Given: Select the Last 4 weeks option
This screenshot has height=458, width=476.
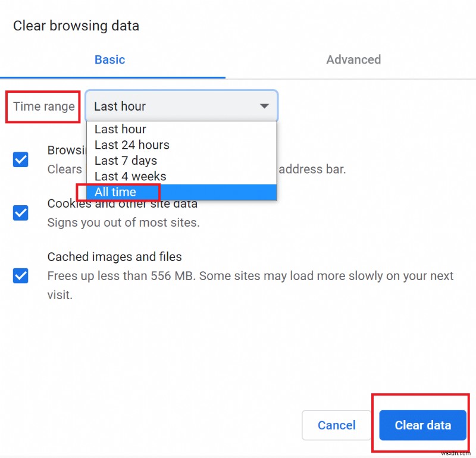Looking at the screenshot, I should pyautogui.click(x=131, y=176).
